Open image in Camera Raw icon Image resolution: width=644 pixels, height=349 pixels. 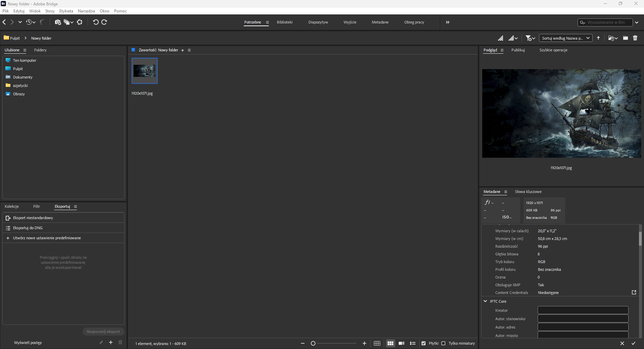[x=80, y=22]
